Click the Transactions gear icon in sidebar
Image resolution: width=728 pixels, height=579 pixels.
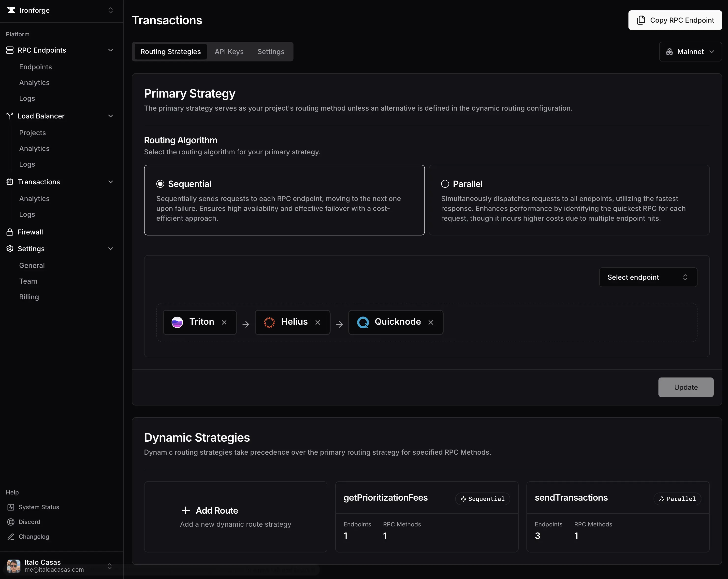[10, 182]
